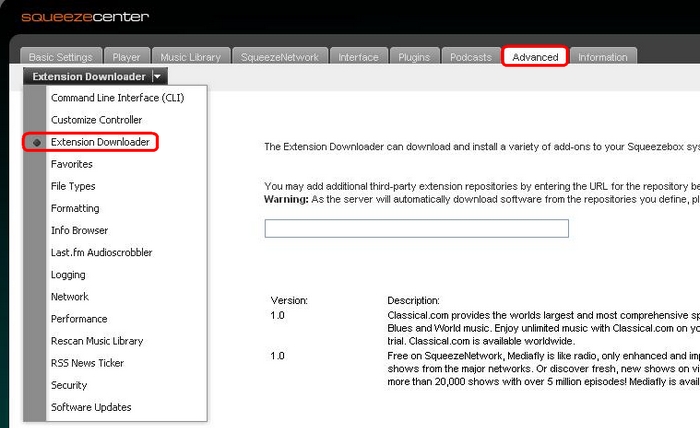This screenshot has width=700, height=428.
Task: Switch to the Player tab
Action: (127, 57)
